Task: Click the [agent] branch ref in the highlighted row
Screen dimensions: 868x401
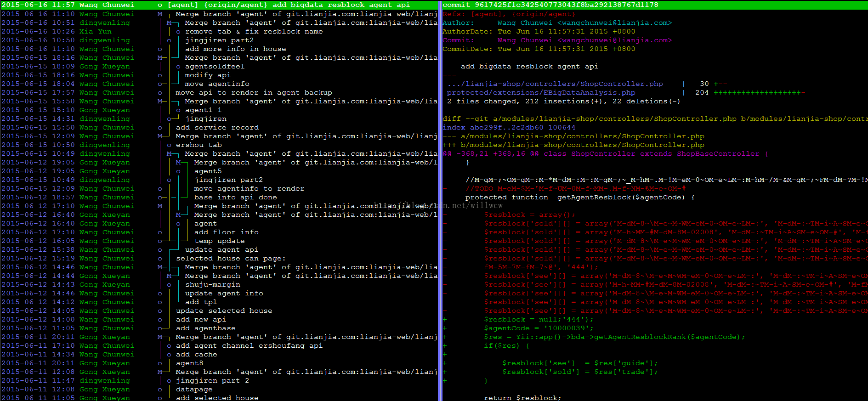Action: coord(182,5)
